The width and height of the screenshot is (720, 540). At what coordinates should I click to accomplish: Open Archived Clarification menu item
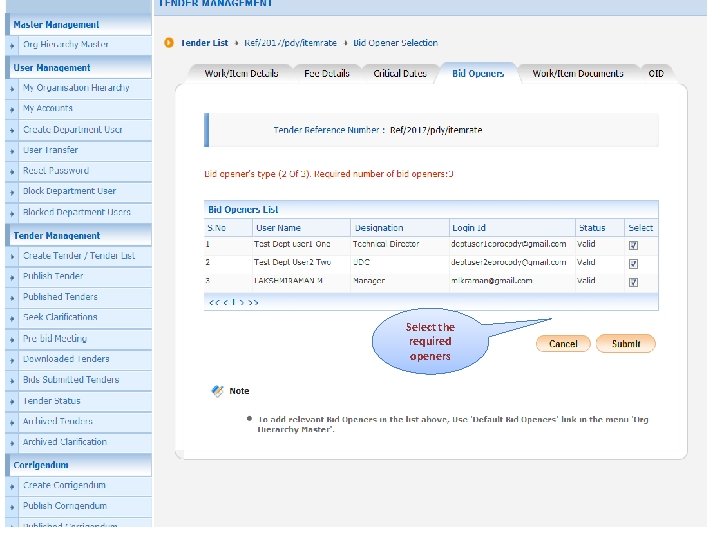(65, 442)
